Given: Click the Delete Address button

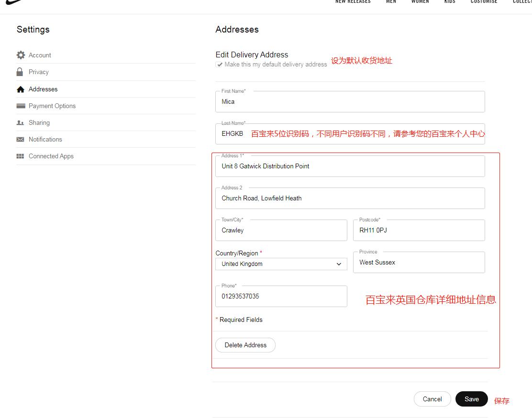Looking at the screenshot, I should pyautogui.click(x=245, y=345).
